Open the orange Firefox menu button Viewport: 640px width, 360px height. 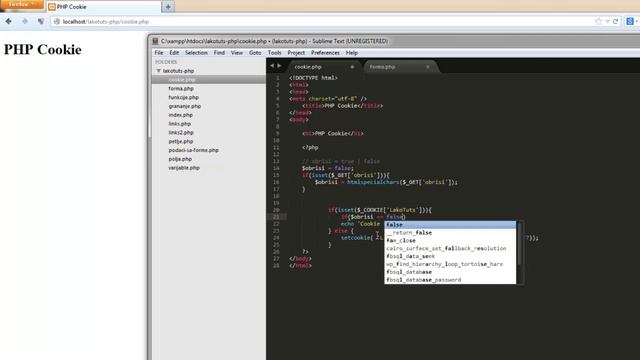coord(21,4)
